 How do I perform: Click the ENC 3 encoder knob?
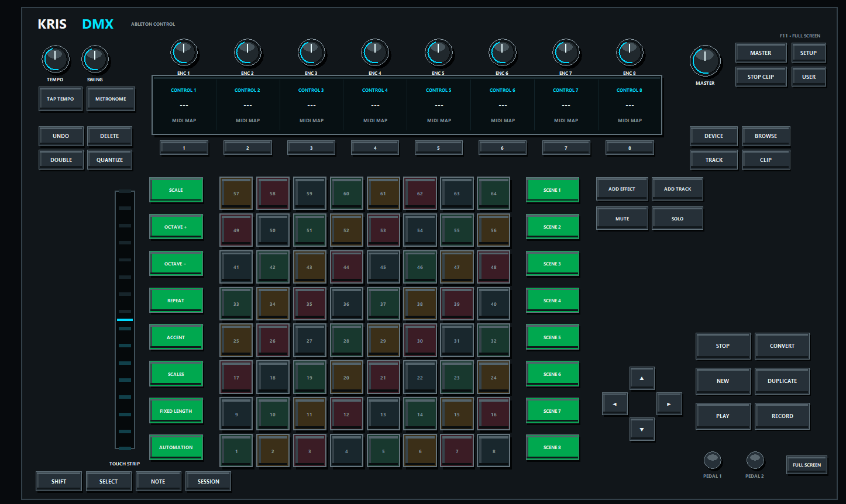(x=311, y=53)
